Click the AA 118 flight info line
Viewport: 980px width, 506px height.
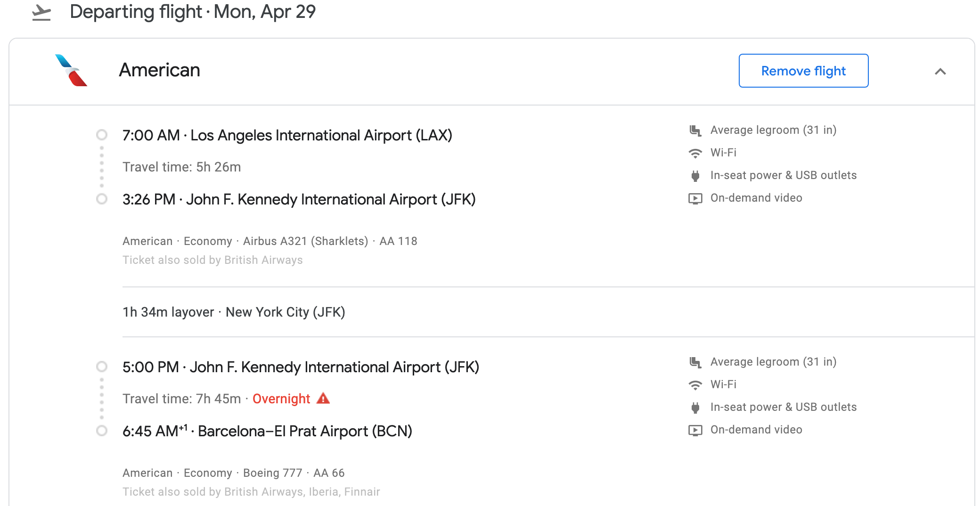pyautogui.click(x=269, y=241)
